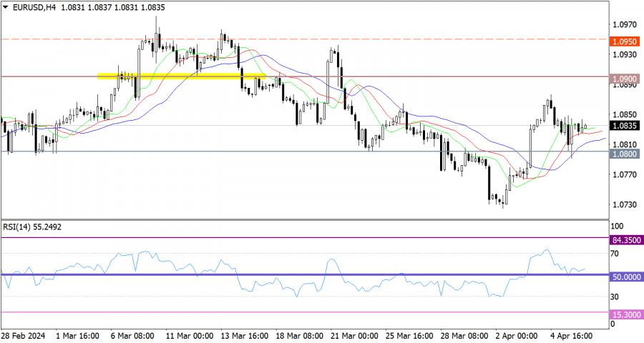
Task: Select the 50.0000 RSI midline tag
Action: pyautogui.click(x=627, y=277)
